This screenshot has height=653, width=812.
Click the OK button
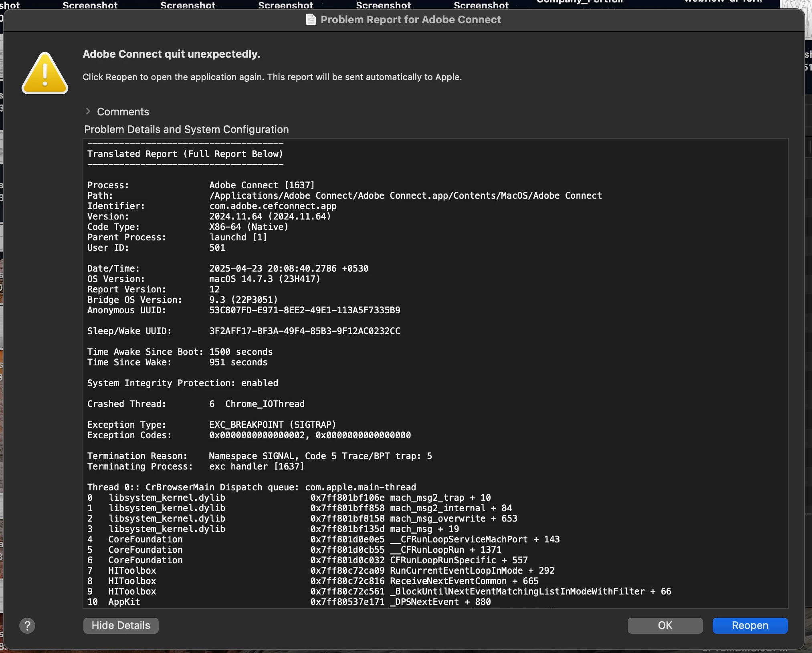tap(665, 625)
